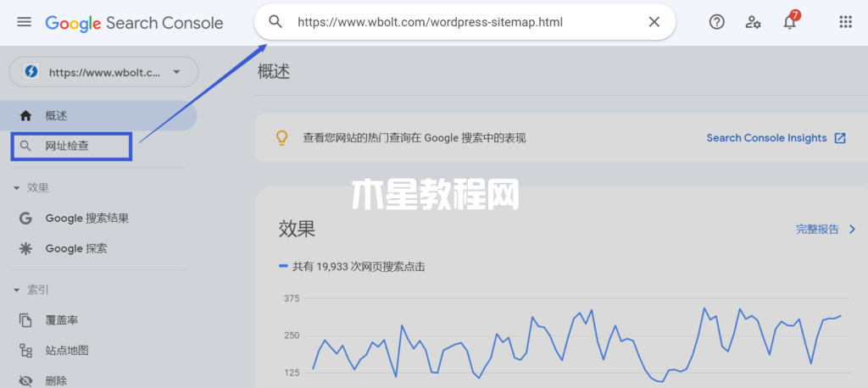Screen dimensions: 868x388
Task: Open user and permission settings icon
Action: point(753,22)
